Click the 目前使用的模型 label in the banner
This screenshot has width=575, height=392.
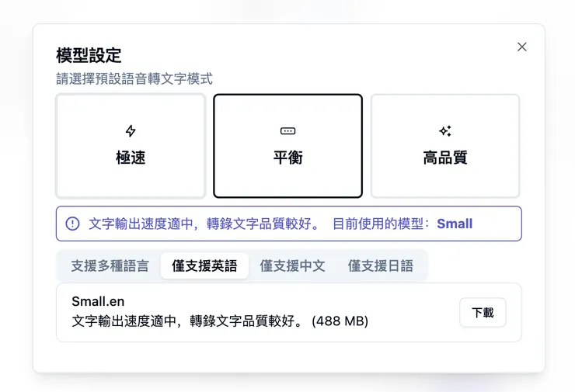pyautogui.click(x=380, y=224)
